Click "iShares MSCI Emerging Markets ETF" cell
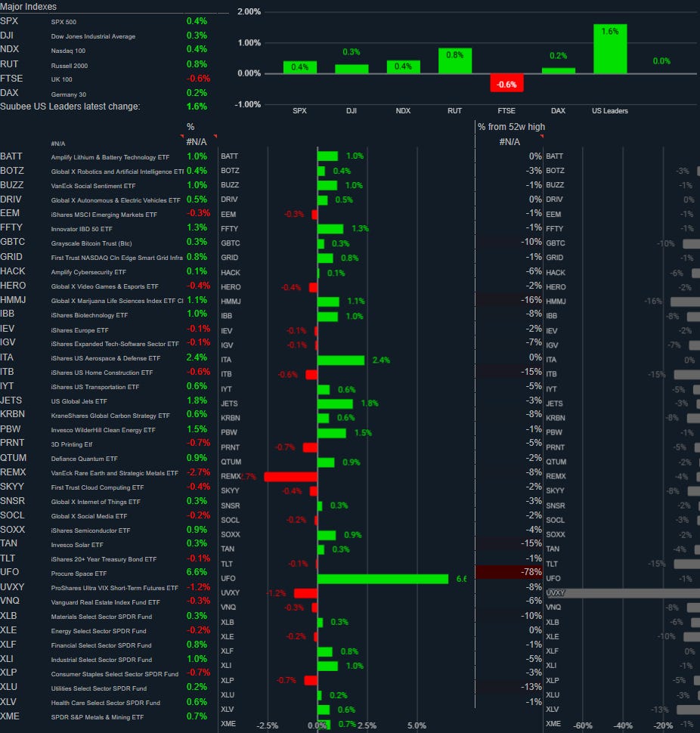The width and height of the screenshot is (700, 733). [104, 215]
